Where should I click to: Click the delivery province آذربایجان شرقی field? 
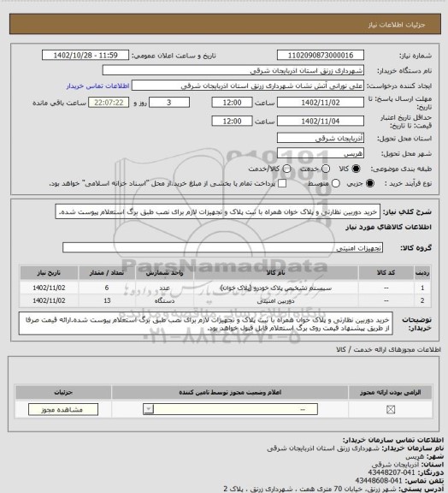(321, 138)
